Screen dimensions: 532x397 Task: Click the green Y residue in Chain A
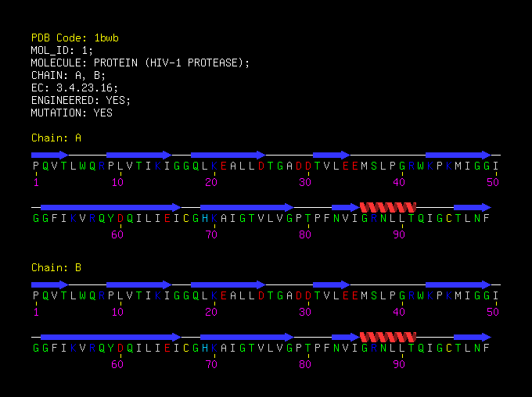point(111,218)
